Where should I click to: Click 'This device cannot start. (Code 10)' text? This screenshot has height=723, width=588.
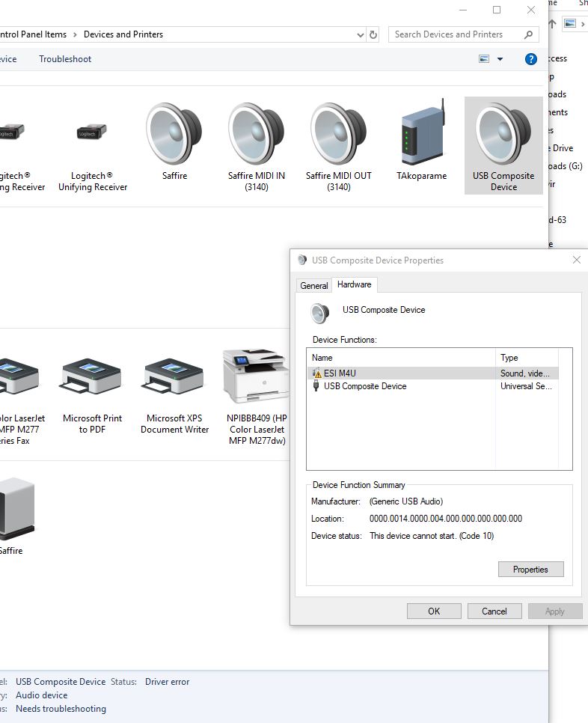pos(432,536)
